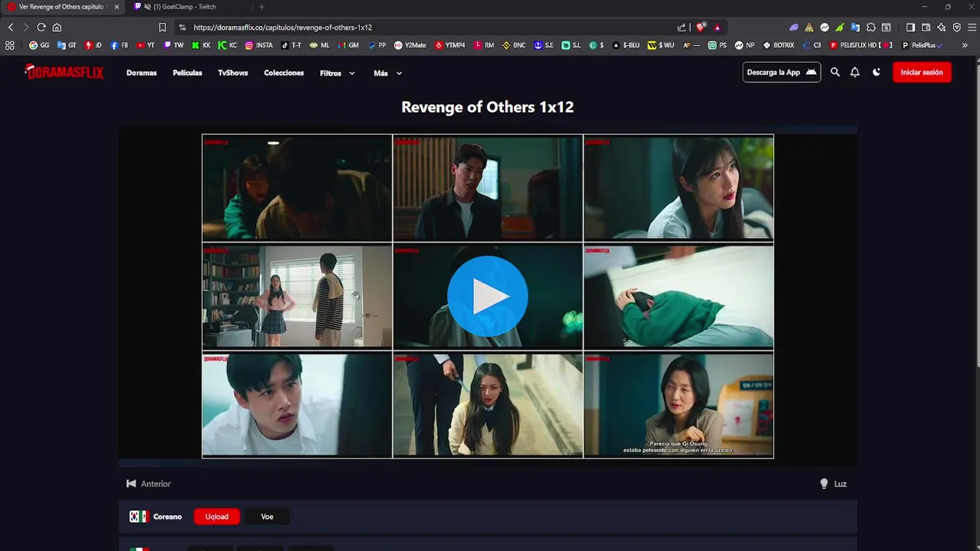Open the site search magnifier
The image size is (980, 551).
[835, 72]
